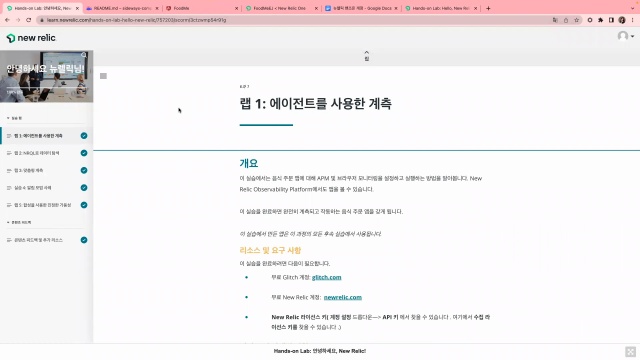The height and width of the screenshot is (360, 640).
Task: Click the translate page icon in address bar
Action: click(555, 20)
